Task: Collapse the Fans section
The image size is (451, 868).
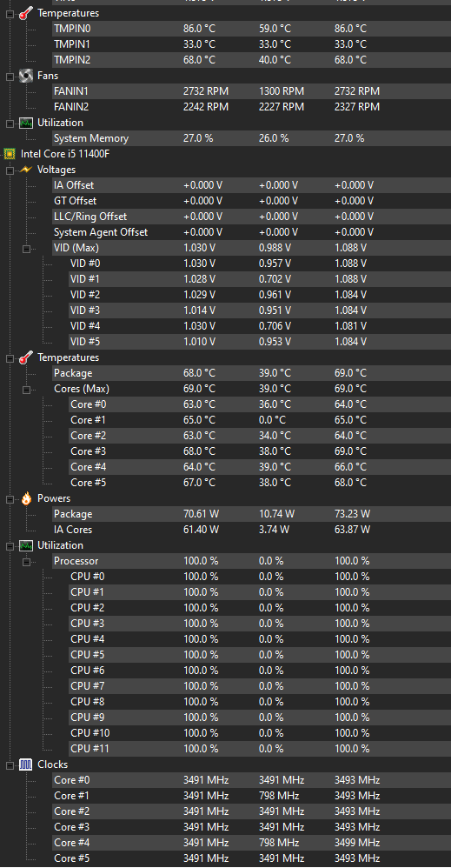Action: 10,77
